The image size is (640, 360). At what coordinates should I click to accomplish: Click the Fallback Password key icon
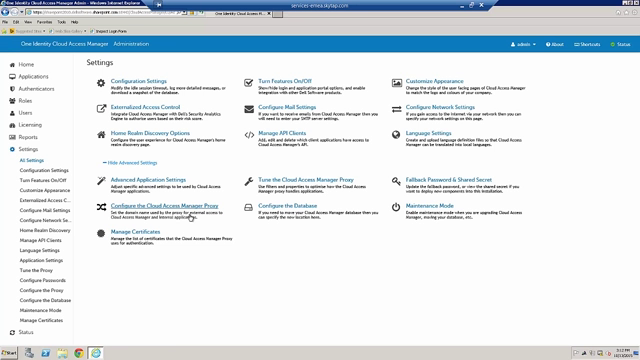tap(396, 181)
